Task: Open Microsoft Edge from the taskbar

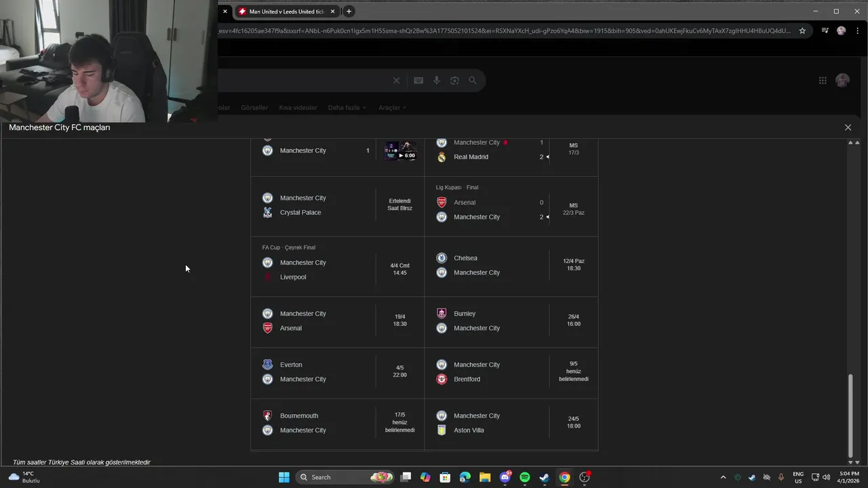Action: coord(465,477)
